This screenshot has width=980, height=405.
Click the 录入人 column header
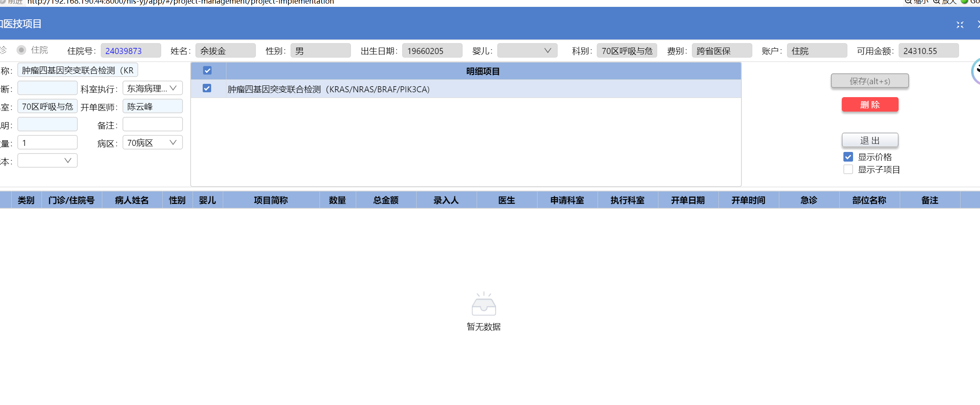click(446, 200)
